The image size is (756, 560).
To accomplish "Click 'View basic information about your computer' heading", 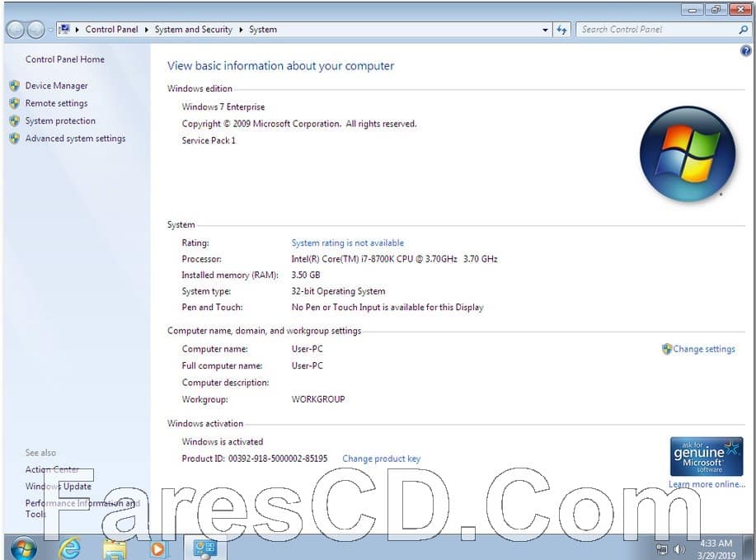I will click(x=280, y=66).
